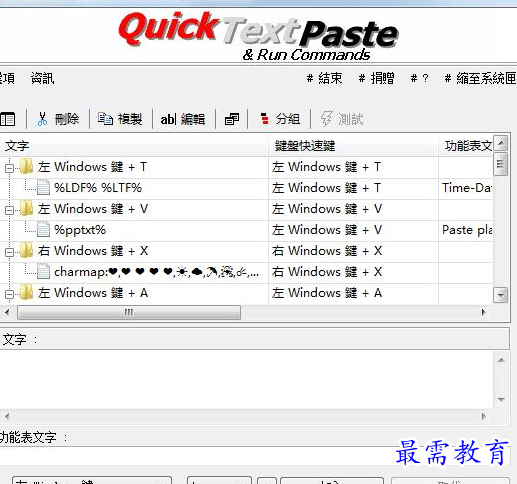Click the document icon beside %pptxt%
The image size is (517, 484).
(43, 229)
